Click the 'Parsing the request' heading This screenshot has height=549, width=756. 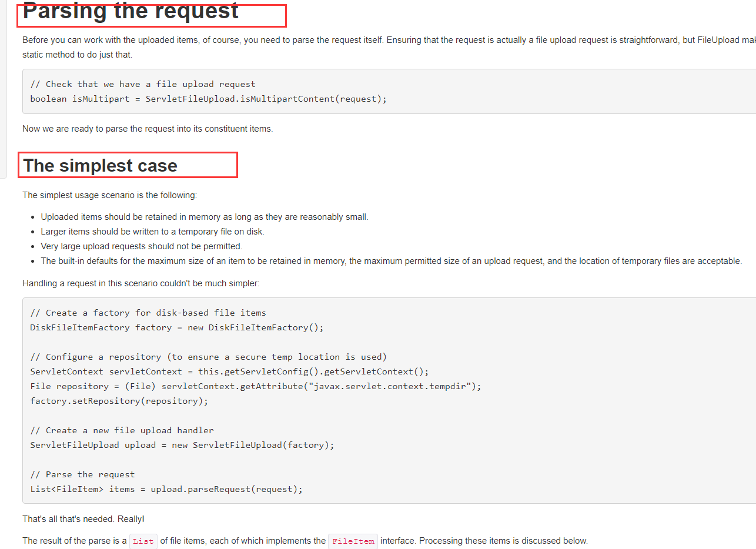click(131, 11)
